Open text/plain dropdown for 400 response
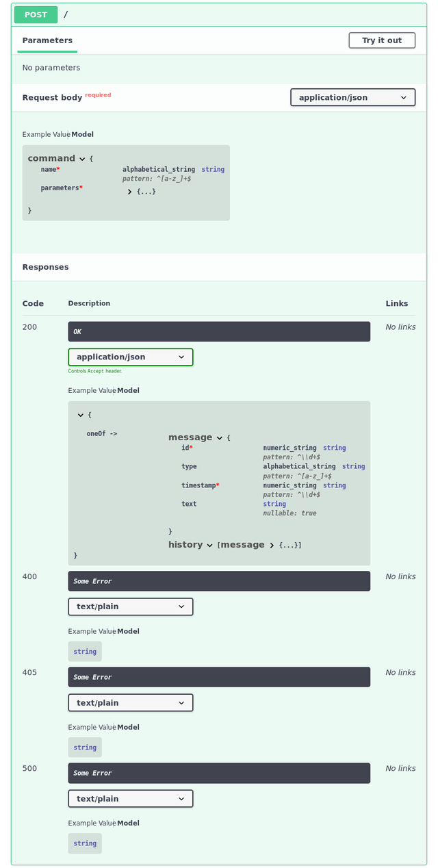 pyautogui.click(x=130, y=607)
